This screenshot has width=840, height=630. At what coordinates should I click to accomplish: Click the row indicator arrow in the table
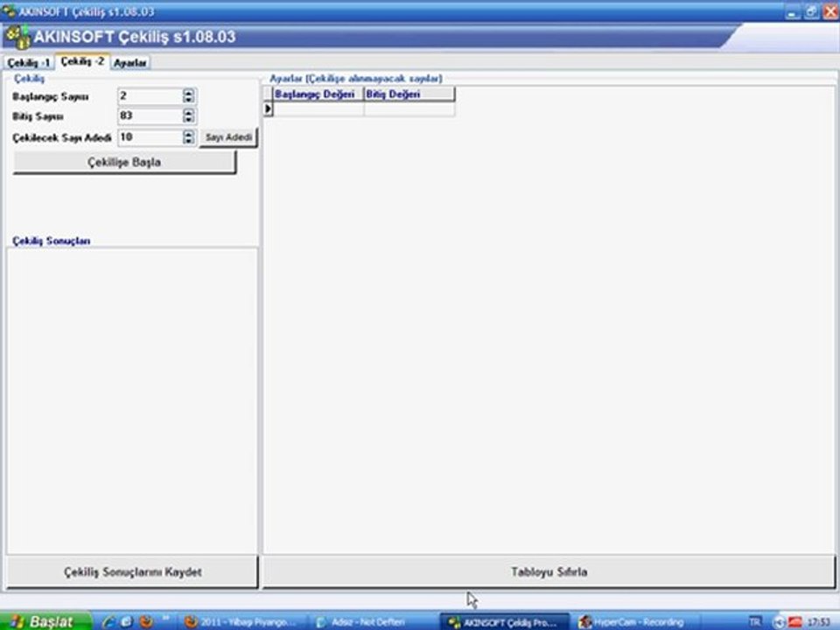268,108
